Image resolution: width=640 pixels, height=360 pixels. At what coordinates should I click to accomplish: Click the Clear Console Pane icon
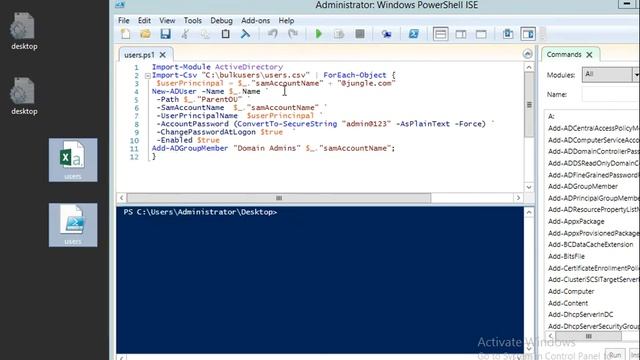click(245, 34)
